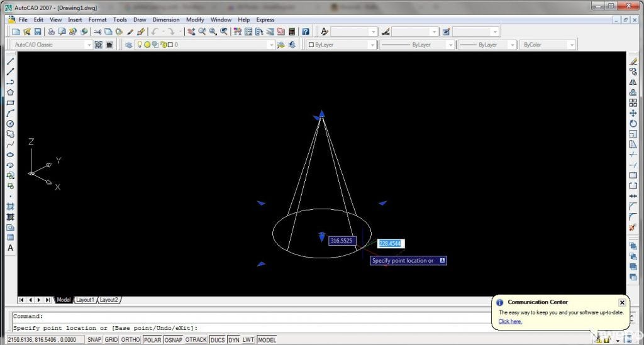Toggle OSNAP in the status bar
Image resolution: width=644 pixels, height=345 pixels.
tap(174, 340)
